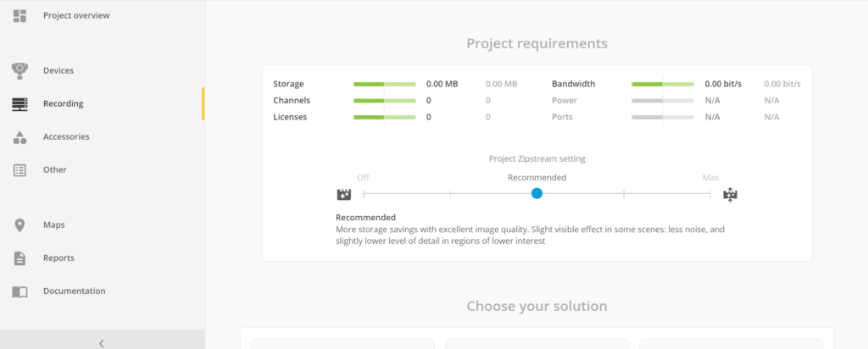
Task: Click the Licenses usage bar
Action: pos(385,117)
